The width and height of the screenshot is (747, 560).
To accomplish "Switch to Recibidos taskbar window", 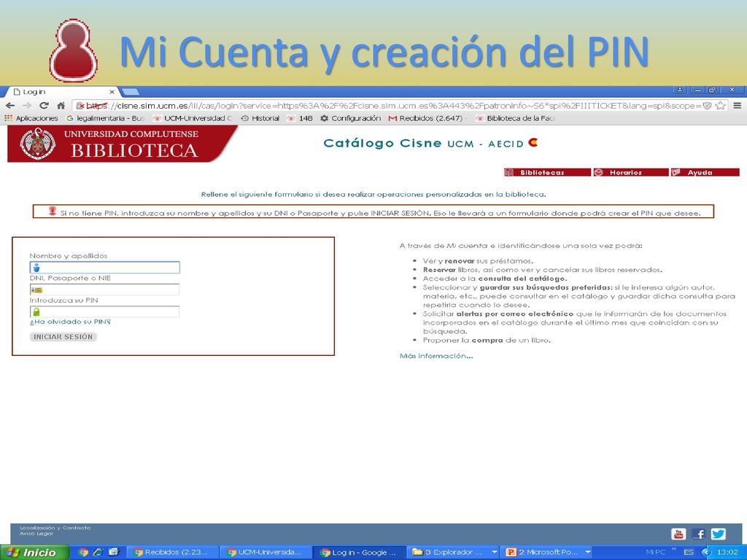I will (171, 553).
